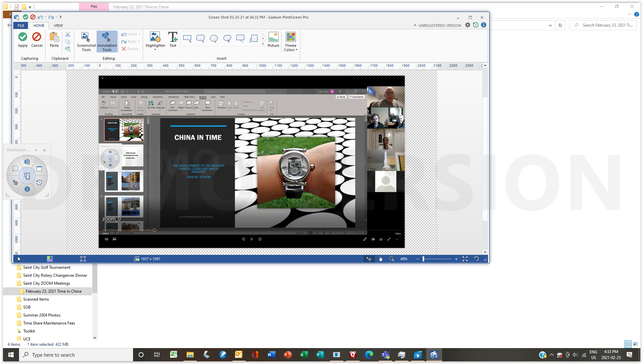Toggle fit-to-window view in status bar
643x364 pixels.
pos(465,259)
